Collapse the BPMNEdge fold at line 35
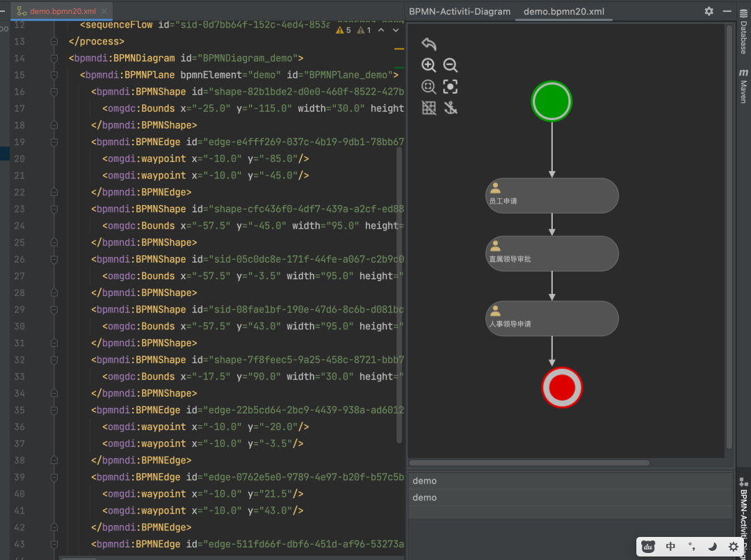Image resolution: width=751 pixels, height=560 pixels. [54, 410]
